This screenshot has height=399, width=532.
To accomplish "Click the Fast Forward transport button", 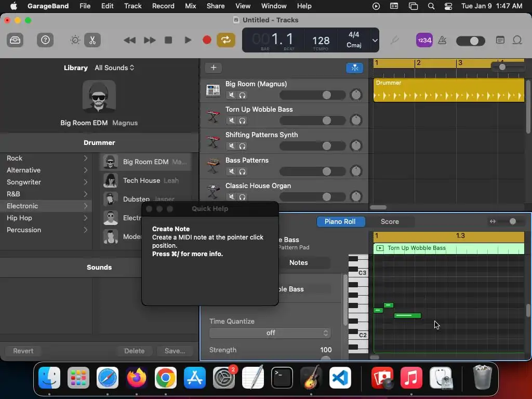I will [x=149, y=41].
